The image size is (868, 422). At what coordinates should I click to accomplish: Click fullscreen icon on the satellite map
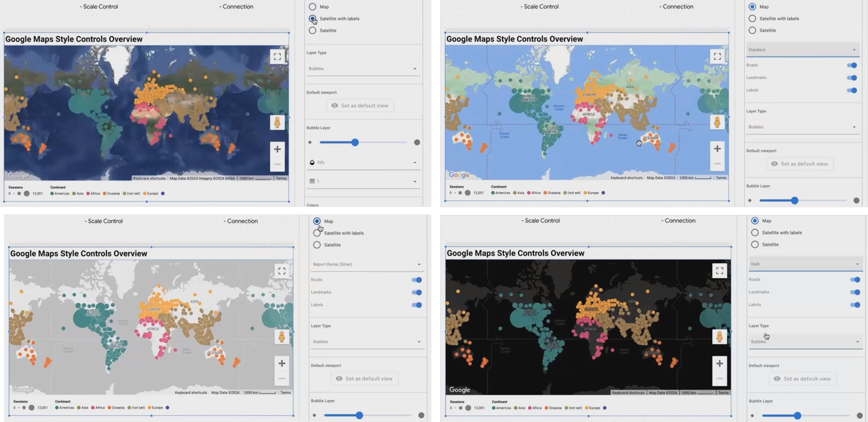coord(277,57)
